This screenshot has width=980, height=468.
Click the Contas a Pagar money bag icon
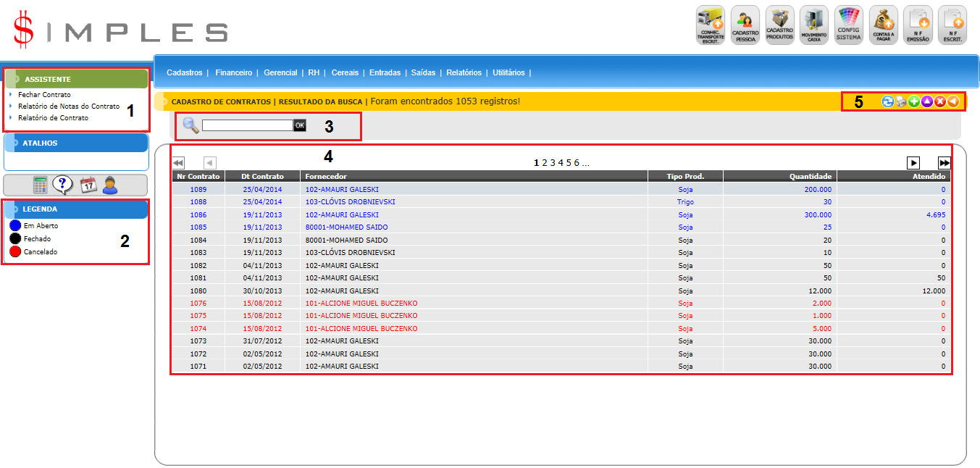[x=883, y=25]
